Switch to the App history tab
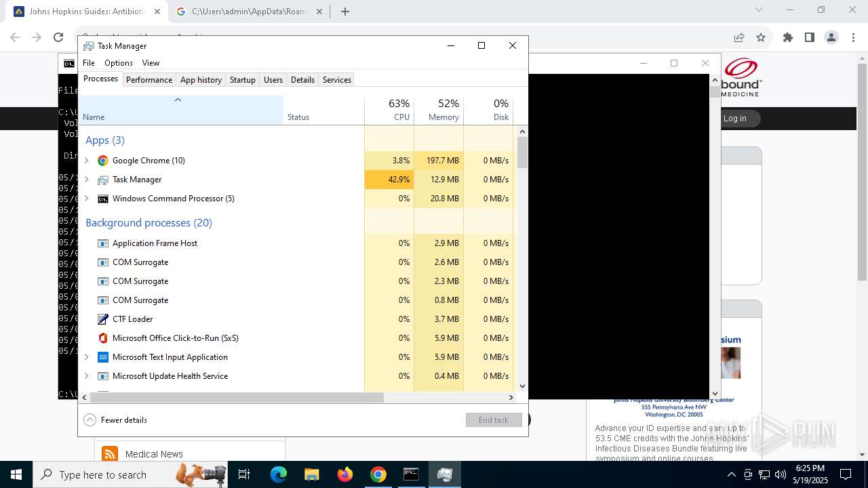 (201, 80)
